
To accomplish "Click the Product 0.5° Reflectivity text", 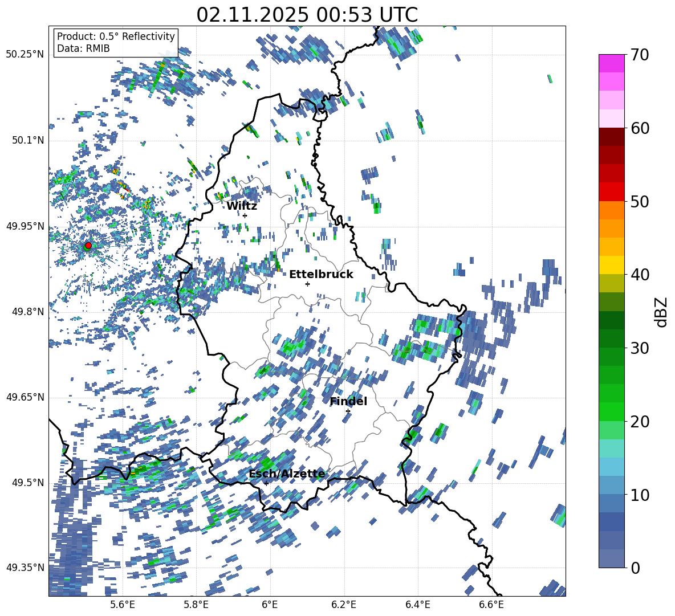I will 116,36.
